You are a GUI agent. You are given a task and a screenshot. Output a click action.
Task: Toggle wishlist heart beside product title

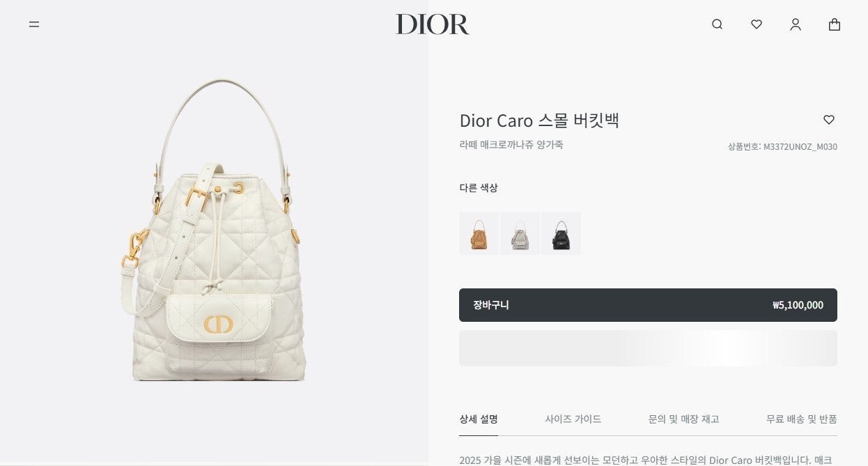tap(829, 120)
